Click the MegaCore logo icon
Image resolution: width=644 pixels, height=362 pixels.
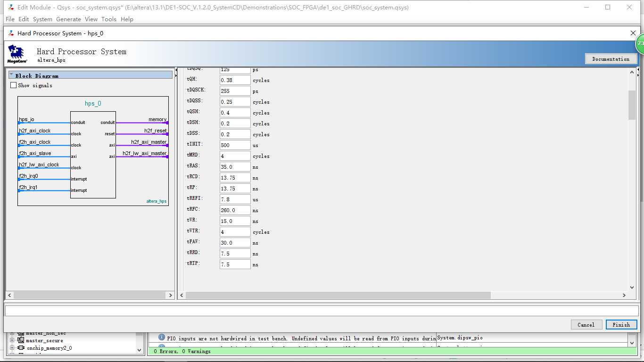tap(17, 54)
